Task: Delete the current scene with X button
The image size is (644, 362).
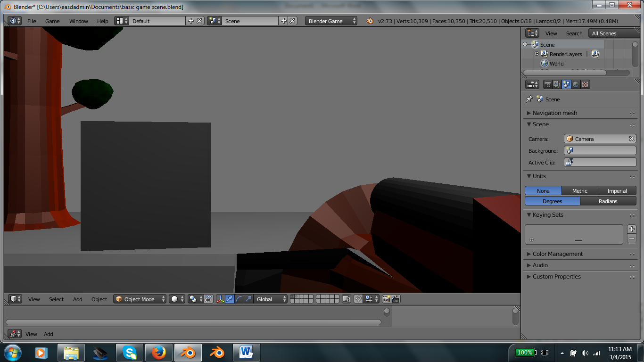Action: tap(292, 21)
